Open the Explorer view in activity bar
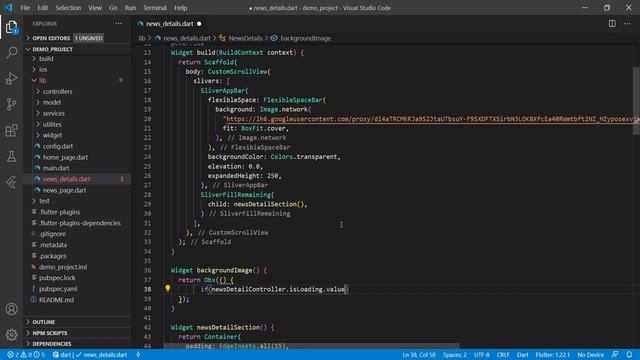 [x=11, y=27]
